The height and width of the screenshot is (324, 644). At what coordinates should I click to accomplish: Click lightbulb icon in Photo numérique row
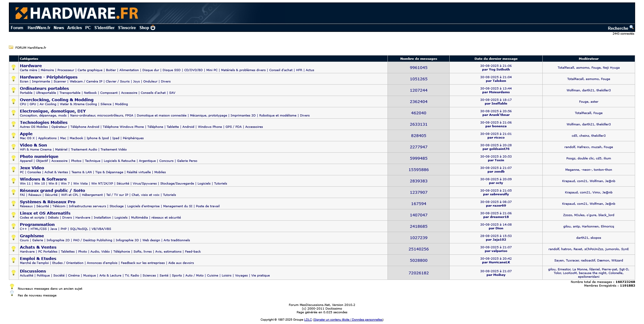[x=13, y=158]
